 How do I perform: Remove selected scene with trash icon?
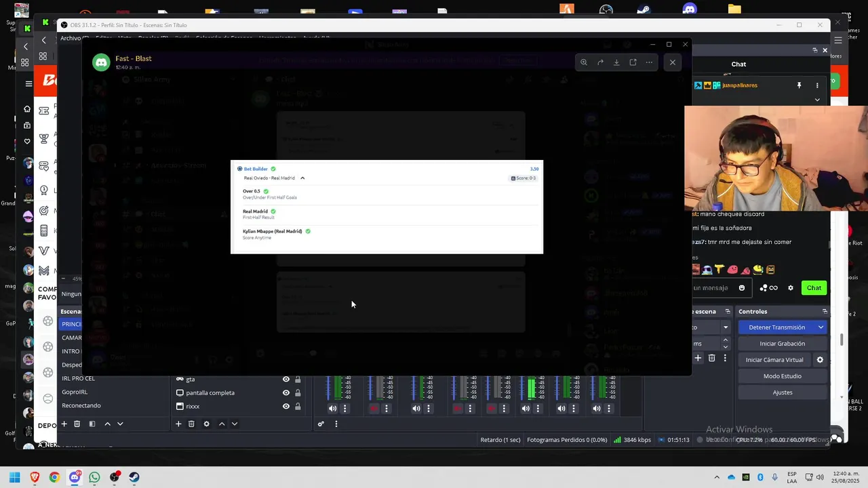pos(77,424)
